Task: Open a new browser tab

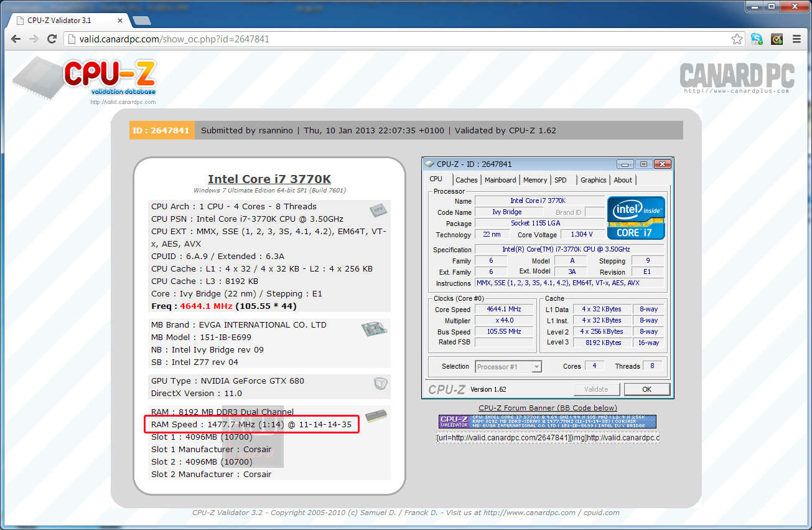Action: coord(141,21)
